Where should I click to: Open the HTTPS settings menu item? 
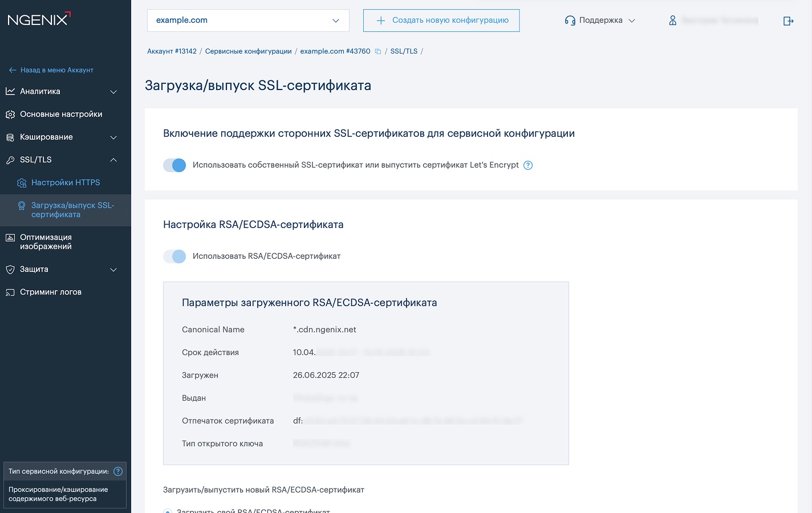(66, 182)
